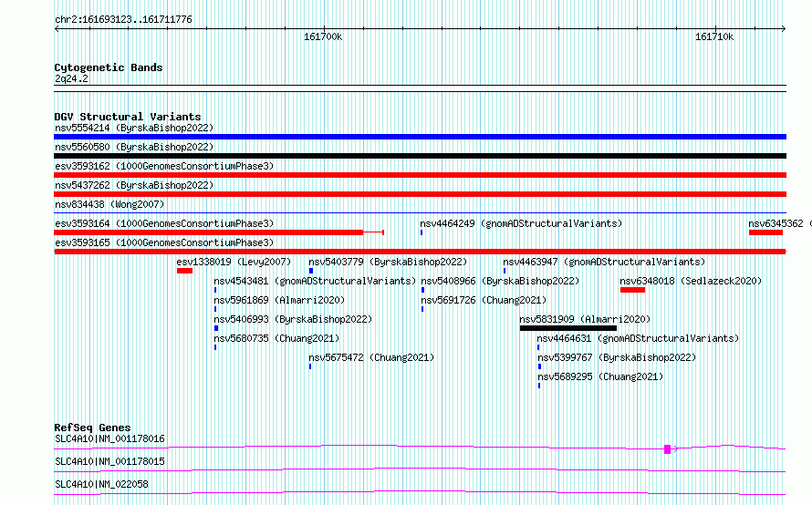Select red nsv6348018 variant block

click(x=632, y=290)
